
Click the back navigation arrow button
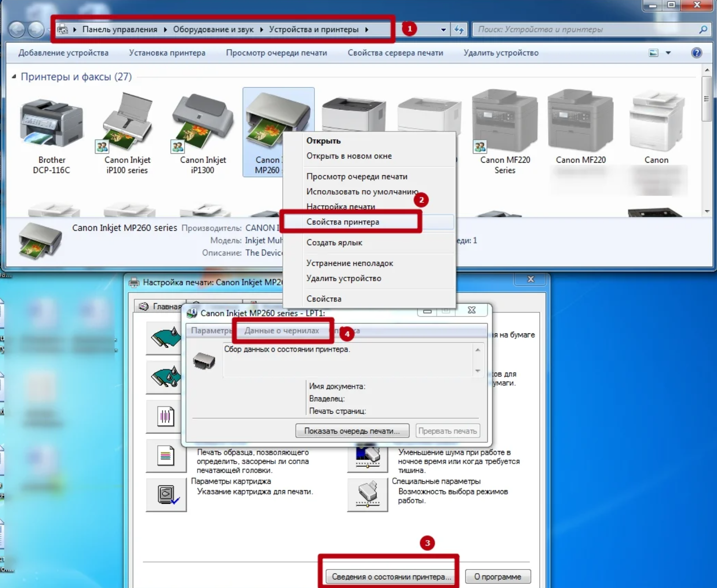(x=17, y=30)
